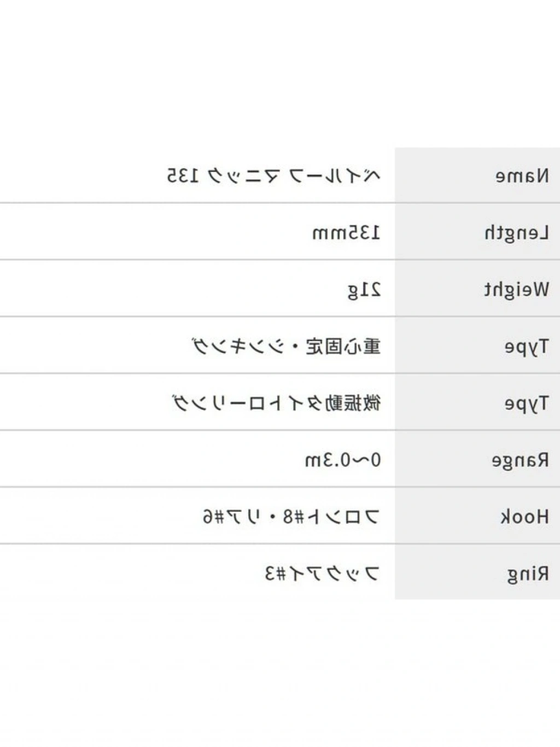Click the 重心固定 text in the Type row
Viewport: 560px width, 747px height.
tap(343, 347)
